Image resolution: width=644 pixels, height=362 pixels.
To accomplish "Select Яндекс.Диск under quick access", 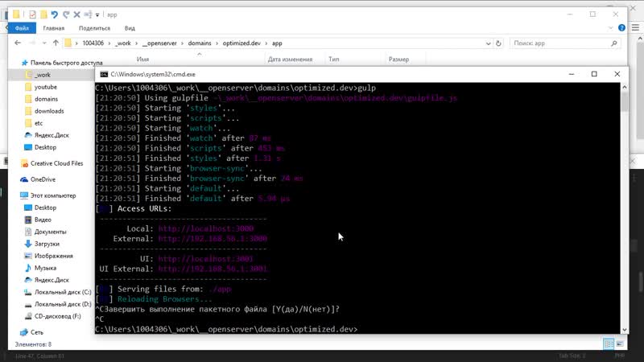I will coord(52,135).
